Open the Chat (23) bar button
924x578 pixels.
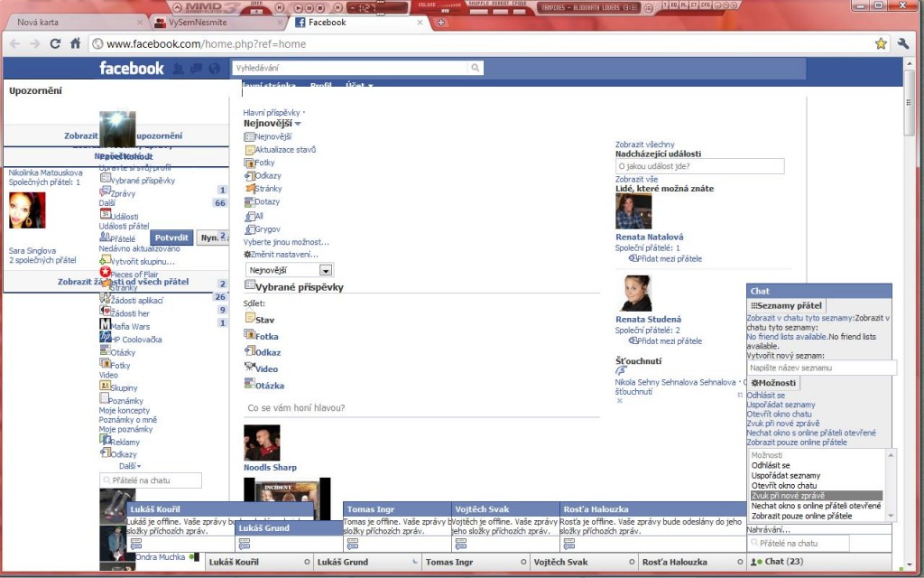[x=819, y=562]
